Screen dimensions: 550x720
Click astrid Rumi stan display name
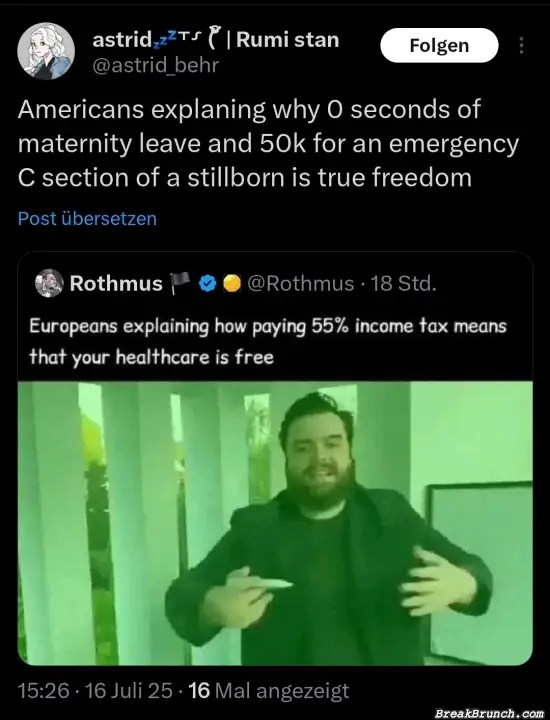coord(216,39)
